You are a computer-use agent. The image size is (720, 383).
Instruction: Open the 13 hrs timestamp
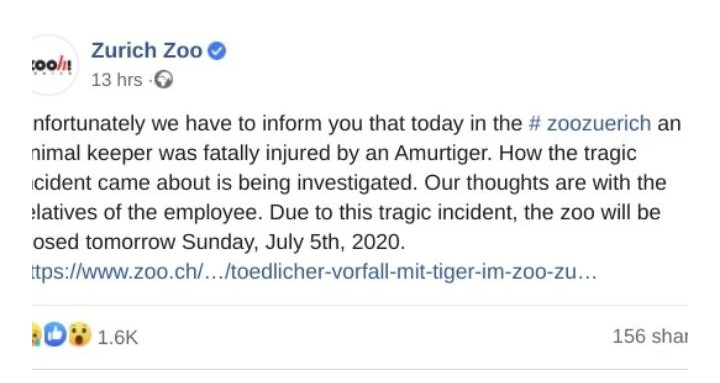(x=117, y=80)
